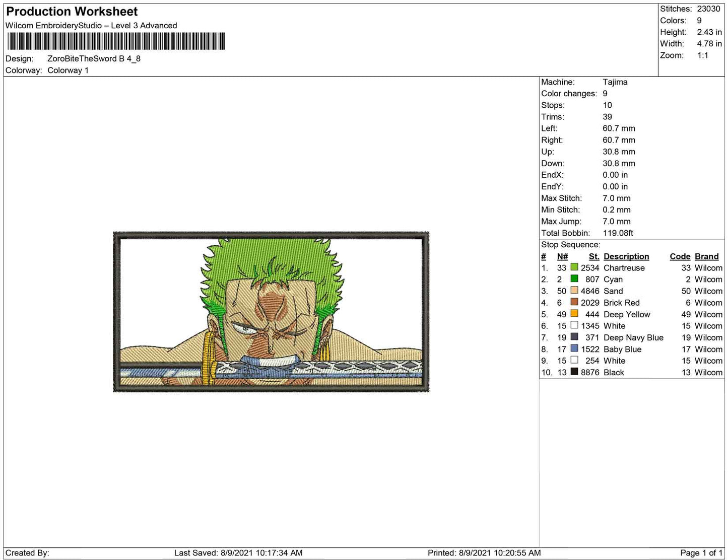Click the "Brick Red" description text

pos(622,303)
